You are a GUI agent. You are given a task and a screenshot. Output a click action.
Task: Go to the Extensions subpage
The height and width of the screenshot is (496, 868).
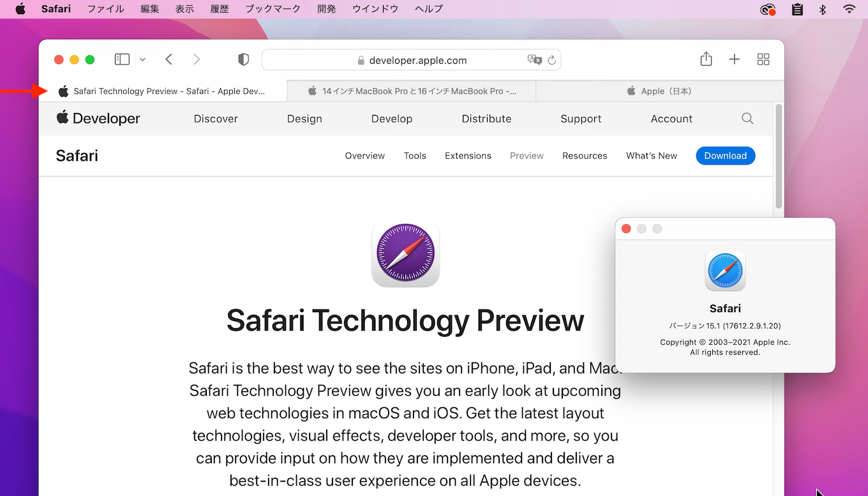click(x=468, y=156)
